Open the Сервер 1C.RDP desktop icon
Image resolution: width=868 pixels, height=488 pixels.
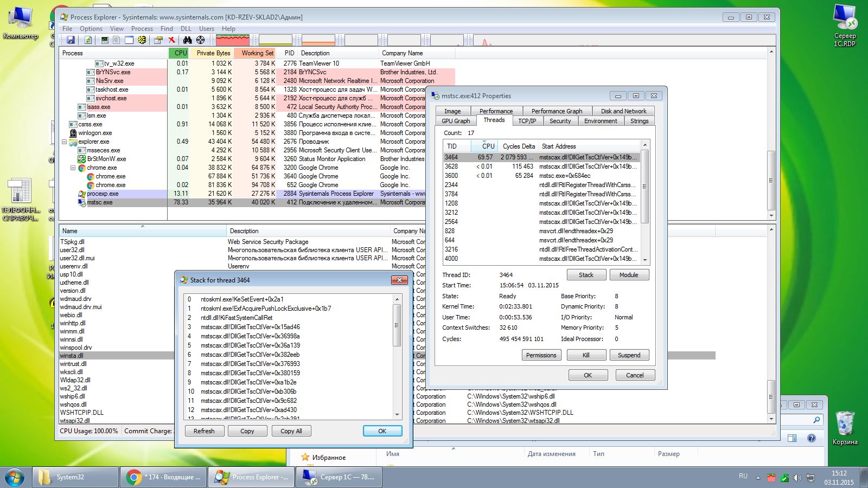click(x=845, y=25)
